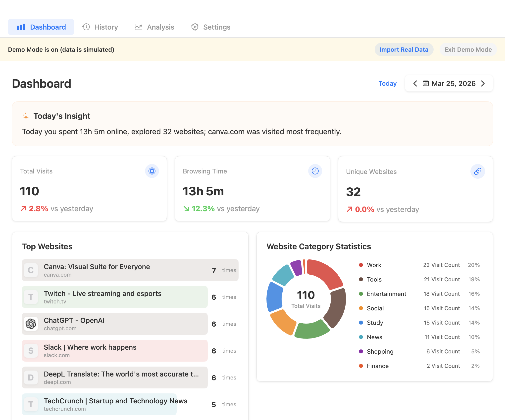
Task: Select the 13h 5m browsing time value
Action: tap(203, 191)
